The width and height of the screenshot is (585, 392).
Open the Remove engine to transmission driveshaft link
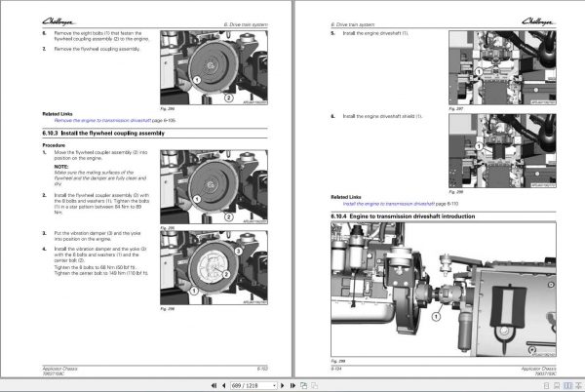click(x=102, y=121)
